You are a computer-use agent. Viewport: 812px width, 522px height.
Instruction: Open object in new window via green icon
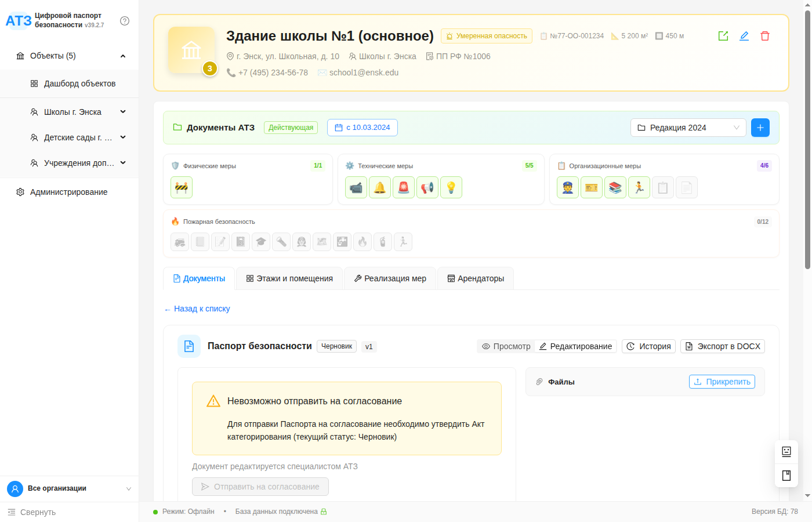pos(723,35)
